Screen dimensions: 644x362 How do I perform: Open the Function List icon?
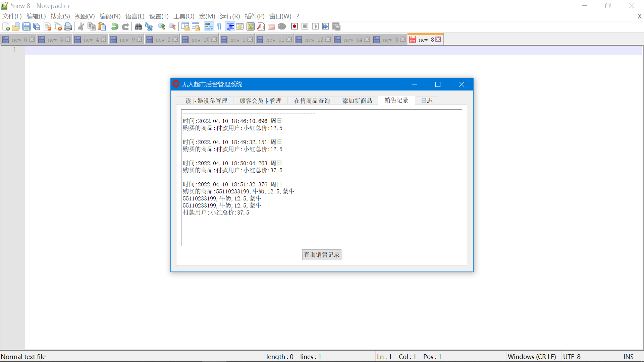coord(261,26)
